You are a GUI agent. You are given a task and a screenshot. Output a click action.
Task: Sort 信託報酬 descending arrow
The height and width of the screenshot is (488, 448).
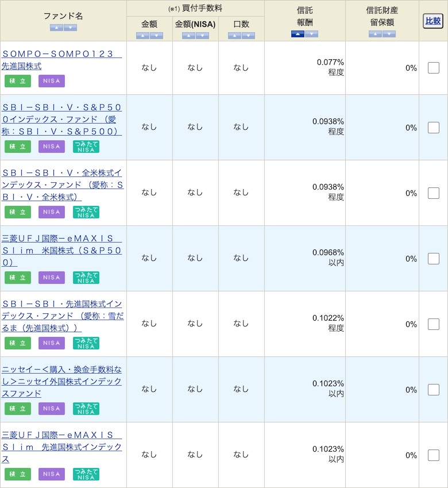pyautogui.click(x=311, y=34)
